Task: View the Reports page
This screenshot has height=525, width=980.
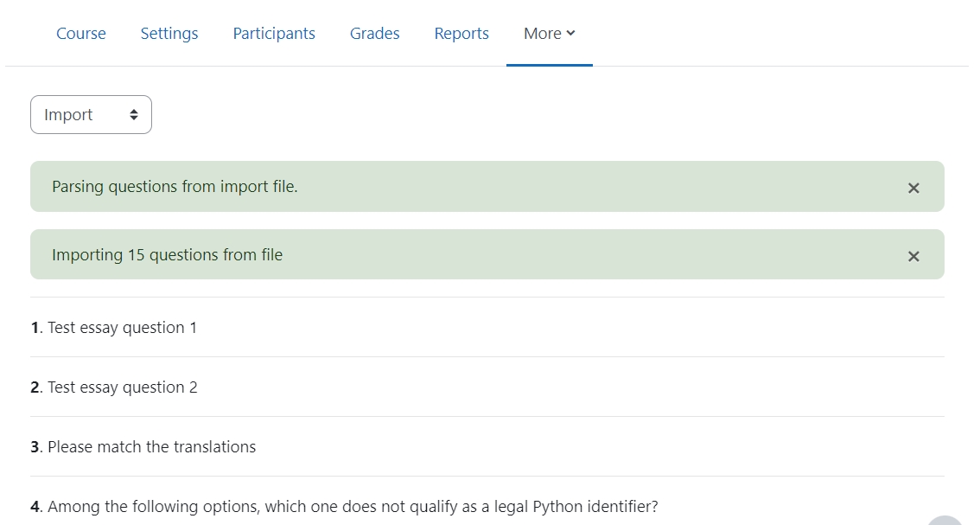Action: point(461,33)
